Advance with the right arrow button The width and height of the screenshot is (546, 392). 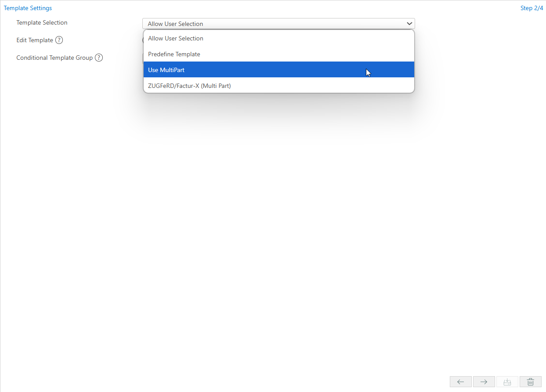(x=484, y=382)
